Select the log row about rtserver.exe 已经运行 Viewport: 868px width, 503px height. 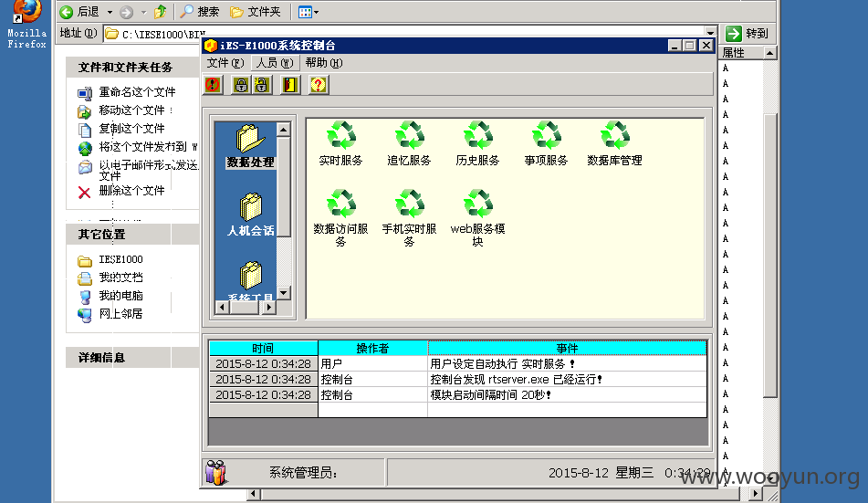[x=458, y=380]
